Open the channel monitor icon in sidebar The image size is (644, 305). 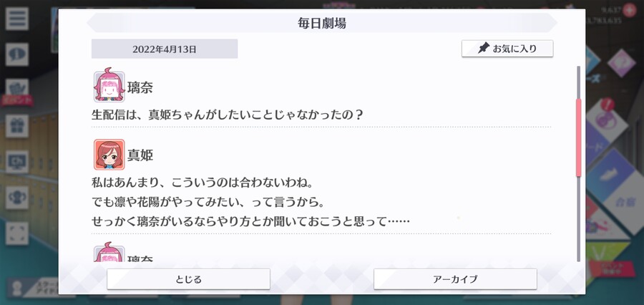point(17,162)
